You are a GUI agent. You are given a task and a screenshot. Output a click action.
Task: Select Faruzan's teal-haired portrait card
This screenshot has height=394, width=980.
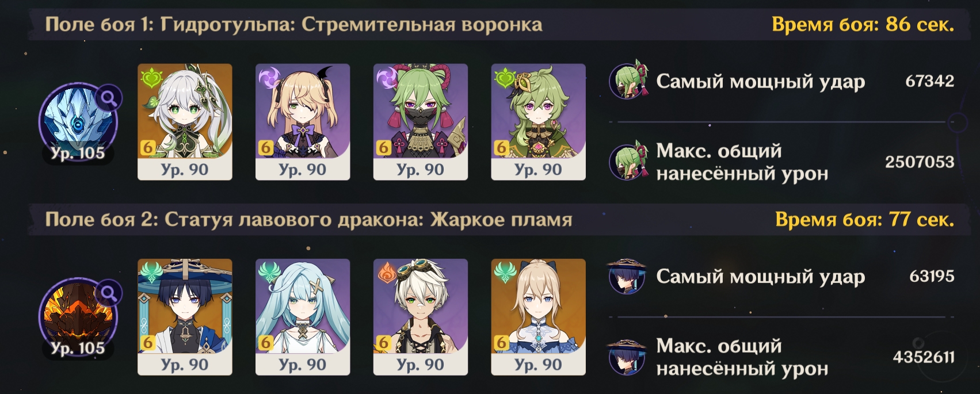[303, 317]
